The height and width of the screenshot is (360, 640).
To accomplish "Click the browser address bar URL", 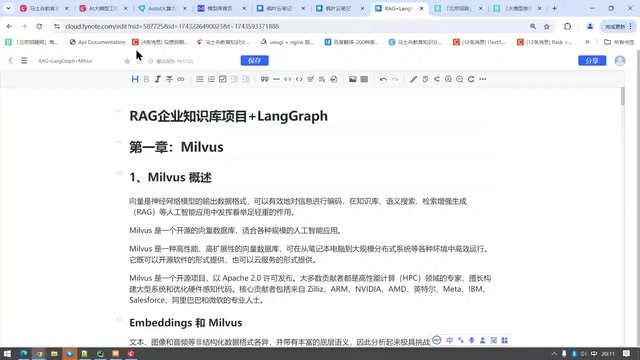I will [172, 26].
